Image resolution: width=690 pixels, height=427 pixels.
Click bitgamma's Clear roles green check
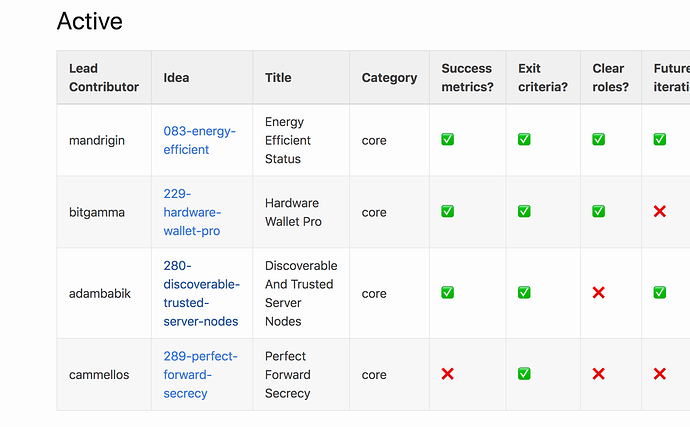tap(598, 211)
